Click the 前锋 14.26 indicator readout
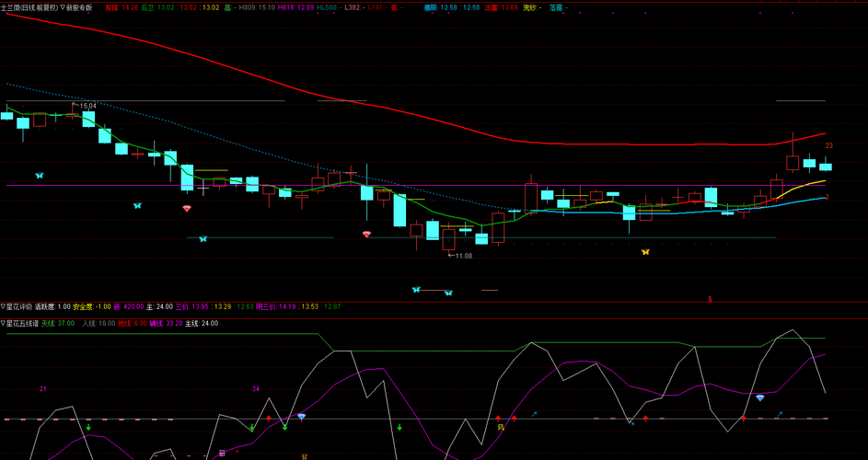Viewport: 868px width, 460px height. click(122, 7)
